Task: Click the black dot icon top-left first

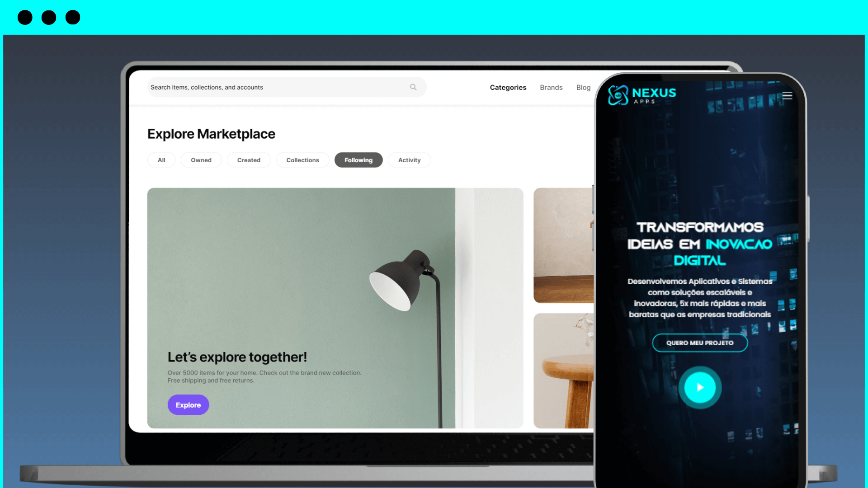Action: point(24,17)
